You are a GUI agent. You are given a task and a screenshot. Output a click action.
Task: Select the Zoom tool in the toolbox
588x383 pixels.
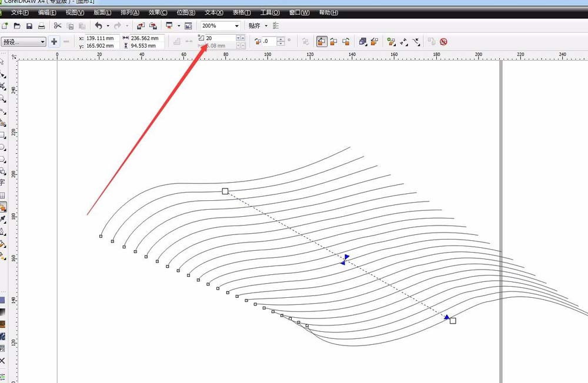tap(2, 99)
